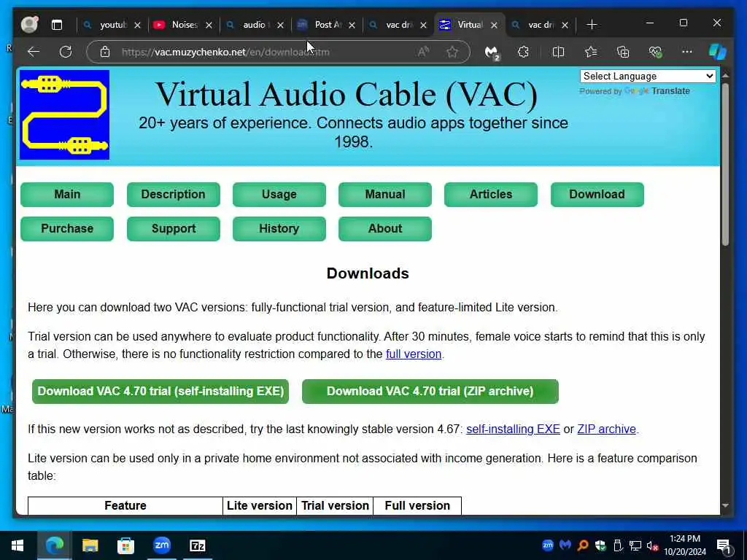Screen dimensions: 747x560
Task: Click version 4.67 self-installing EXE link
Action: coord(513,429)
